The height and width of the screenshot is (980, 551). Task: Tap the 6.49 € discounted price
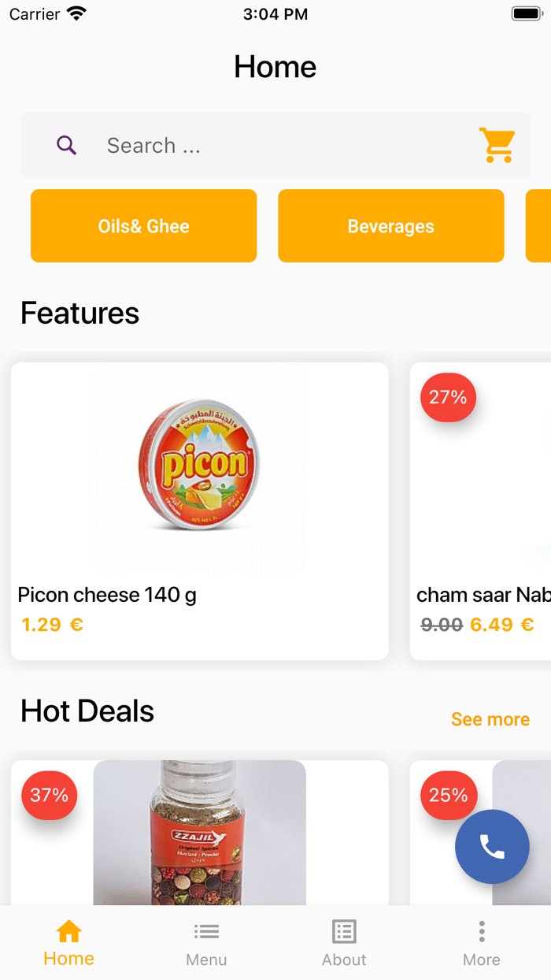pos(502,625)
